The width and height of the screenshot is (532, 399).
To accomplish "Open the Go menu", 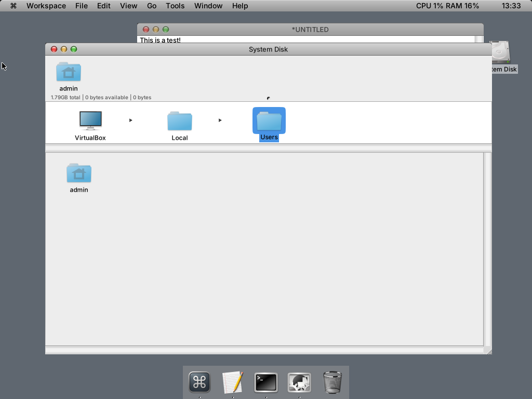I will pos(152,6).
